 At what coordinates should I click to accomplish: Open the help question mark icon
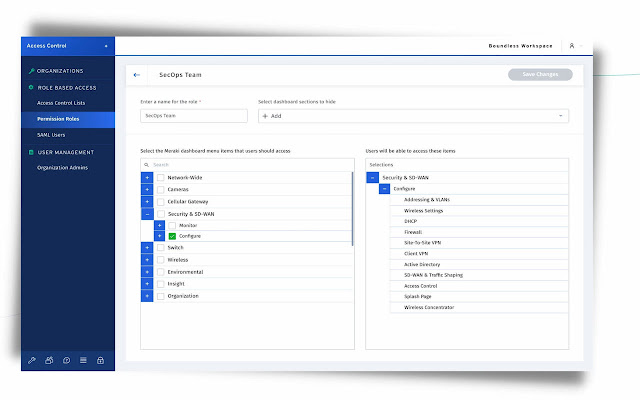point(67,360)
